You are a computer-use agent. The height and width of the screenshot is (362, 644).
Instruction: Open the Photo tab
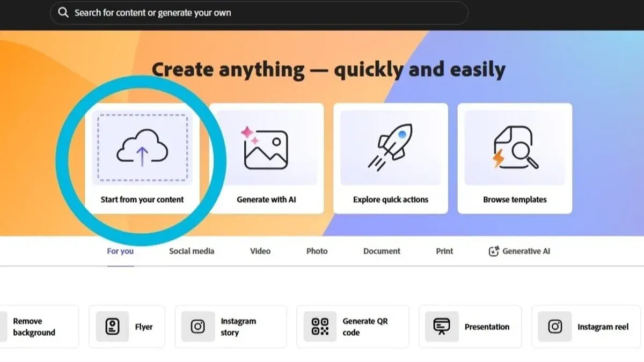pos(317,251)
